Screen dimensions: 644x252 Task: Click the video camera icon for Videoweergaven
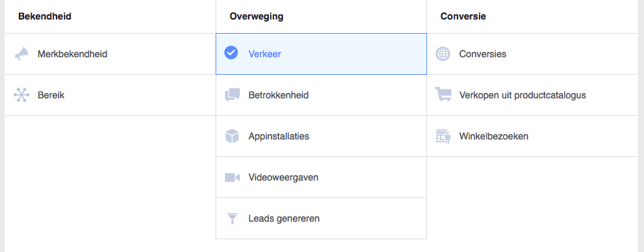232,178
